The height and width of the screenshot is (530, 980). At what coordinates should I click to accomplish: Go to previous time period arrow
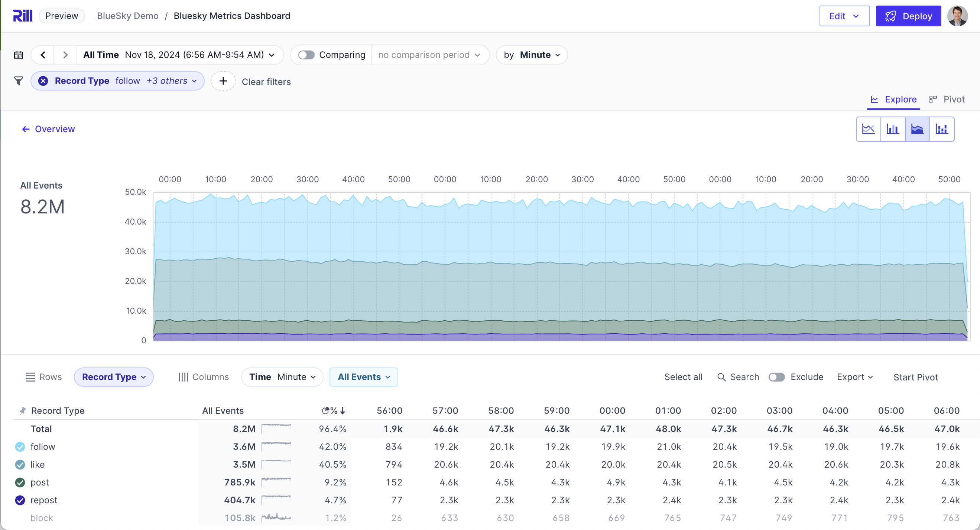[x=43, y=55]
